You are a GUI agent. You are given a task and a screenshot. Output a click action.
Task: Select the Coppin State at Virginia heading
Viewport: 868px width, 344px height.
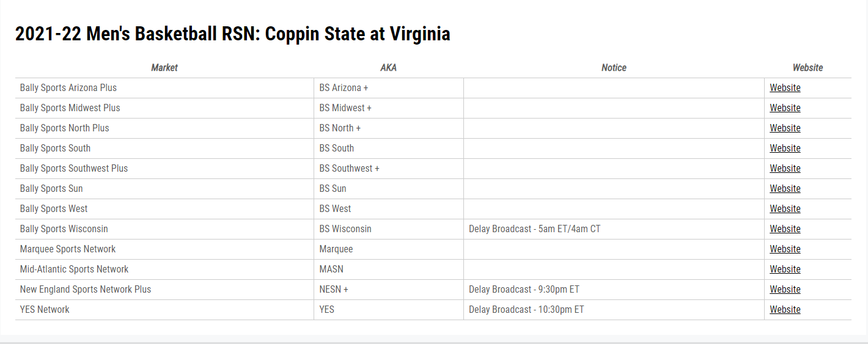[x=232, y=34]
